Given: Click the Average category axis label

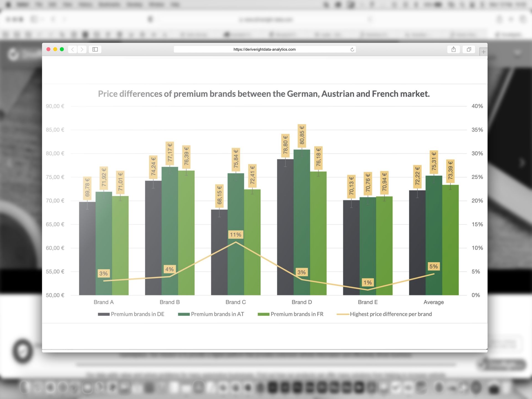Looking at the screenshot, I should coord(434,302).
